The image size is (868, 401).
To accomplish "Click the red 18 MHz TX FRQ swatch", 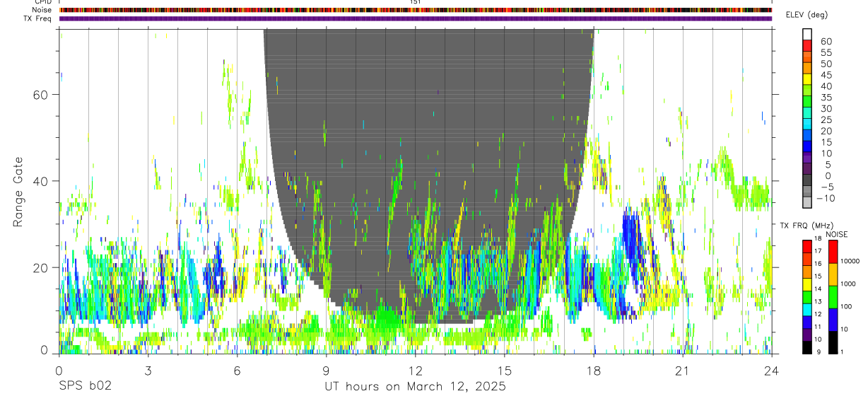I will point(807,245).
